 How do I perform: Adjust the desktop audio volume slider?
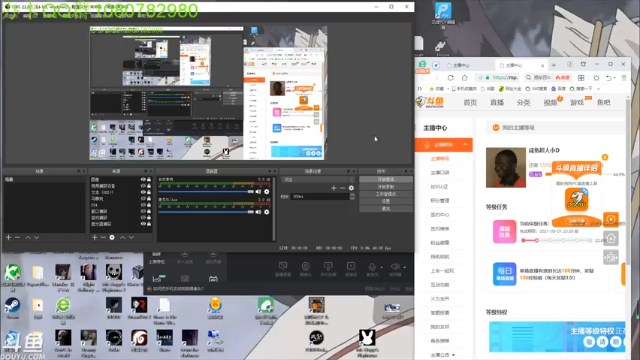pos(206,191)
